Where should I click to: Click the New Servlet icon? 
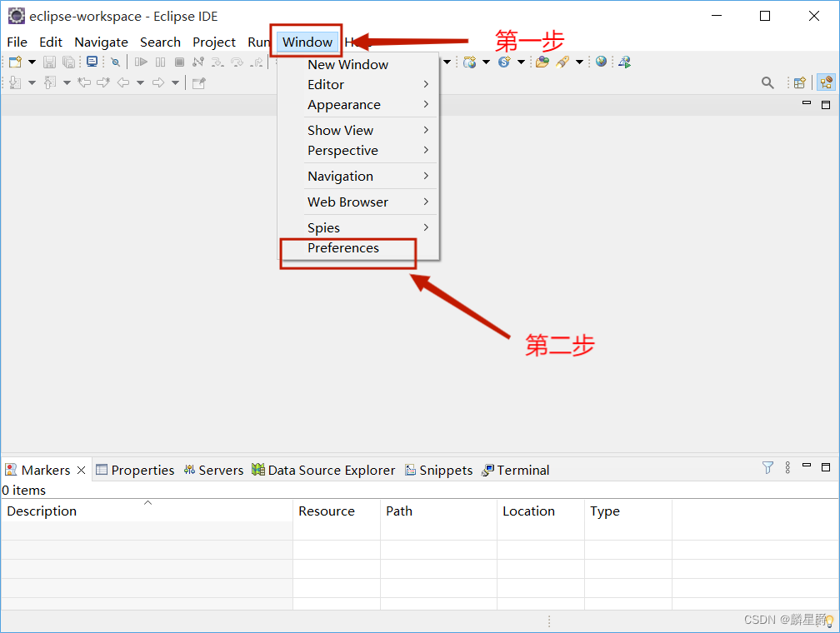(x=504, y=62)
